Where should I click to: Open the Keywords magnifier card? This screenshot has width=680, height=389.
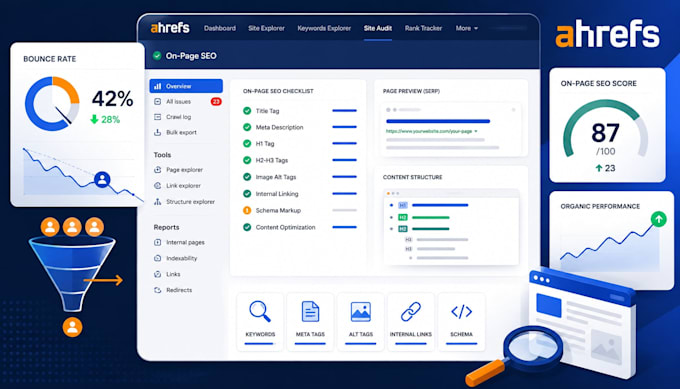pos(260,322)
